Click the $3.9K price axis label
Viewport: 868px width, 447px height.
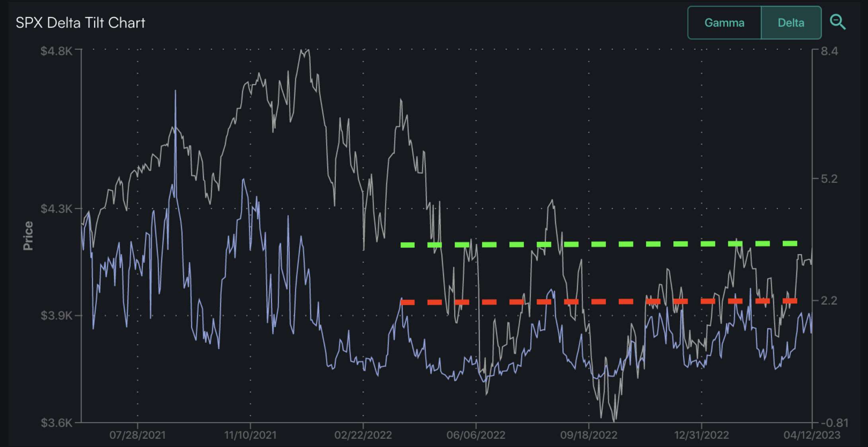pos(57,316)
